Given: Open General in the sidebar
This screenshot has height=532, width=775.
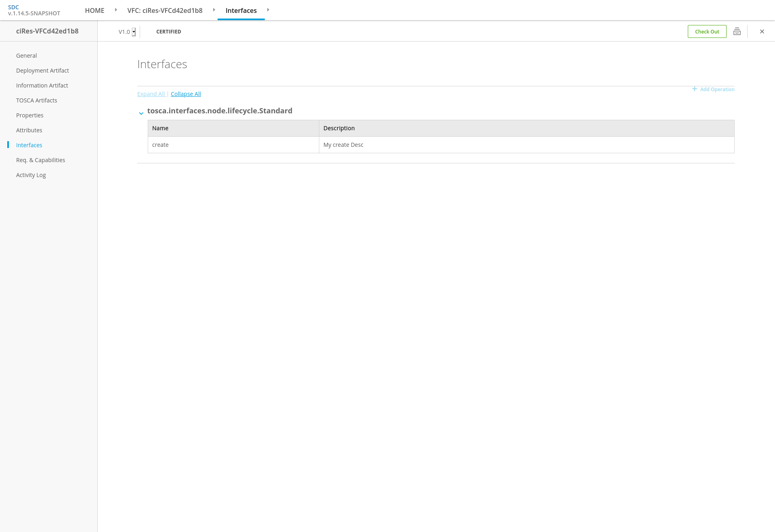Looking at the screenshot, I should coord(26,56).
